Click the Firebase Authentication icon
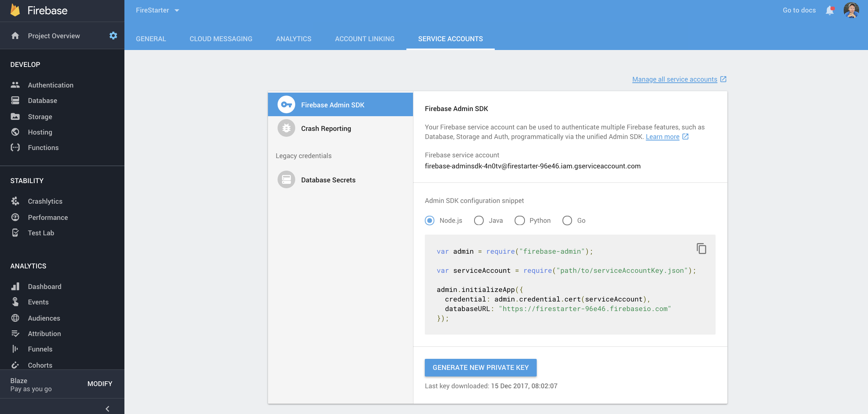 15,85
